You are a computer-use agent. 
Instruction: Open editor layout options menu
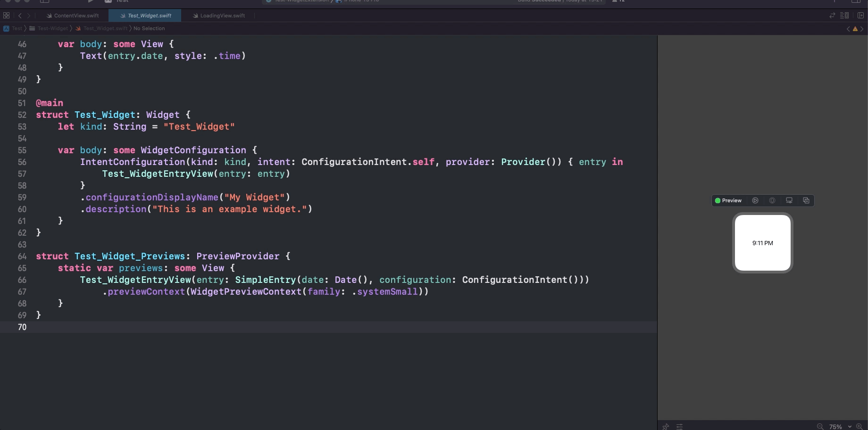click(844, 16)
